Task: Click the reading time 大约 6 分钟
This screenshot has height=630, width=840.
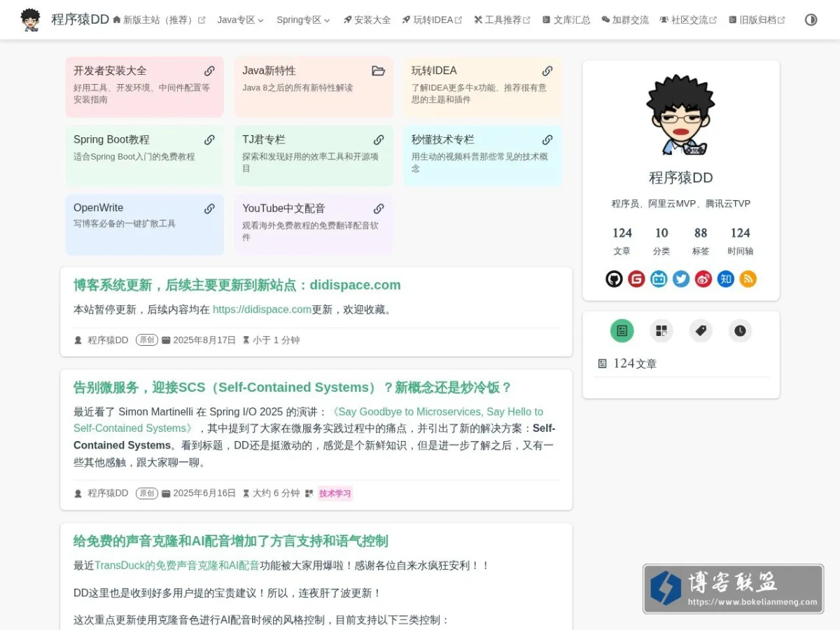Action: [x=276, y=493]
